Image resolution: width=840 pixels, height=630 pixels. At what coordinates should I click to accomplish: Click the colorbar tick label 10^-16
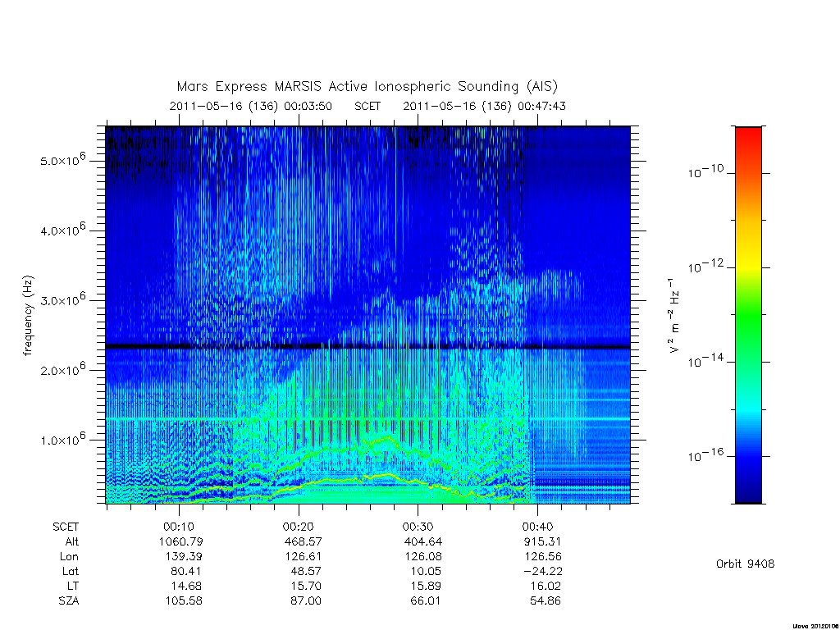pos(705,454)
